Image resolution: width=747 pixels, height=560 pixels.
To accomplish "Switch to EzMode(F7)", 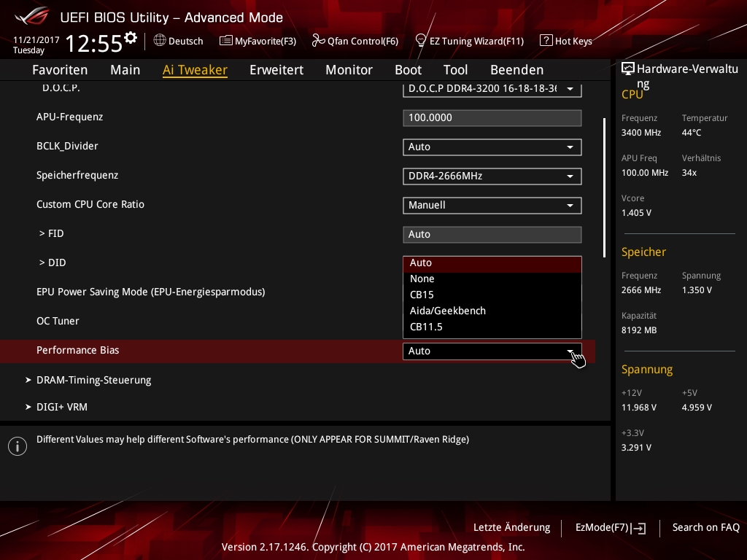I will 611,528.
